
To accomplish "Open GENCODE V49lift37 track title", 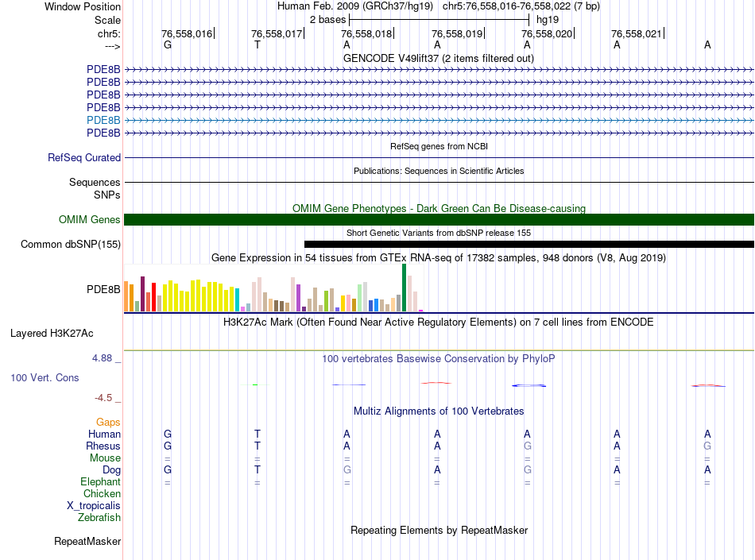I will click(x=439, y=59).
